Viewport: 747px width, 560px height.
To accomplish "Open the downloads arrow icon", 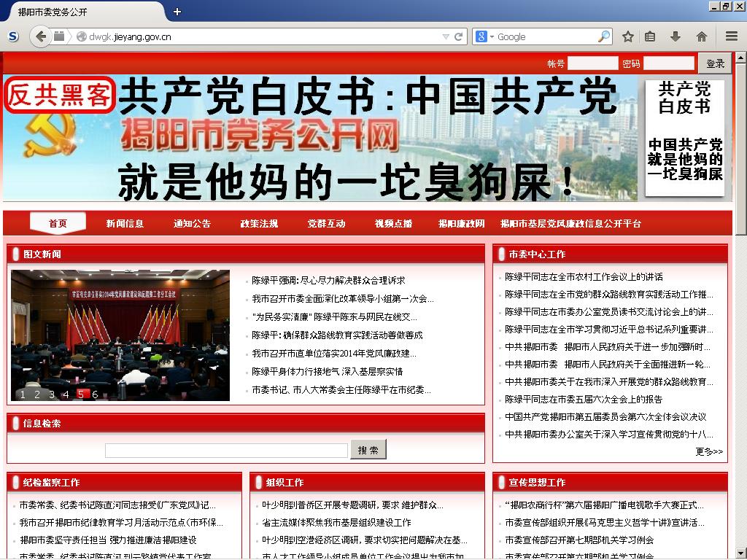I will click(x=676, y=36).
